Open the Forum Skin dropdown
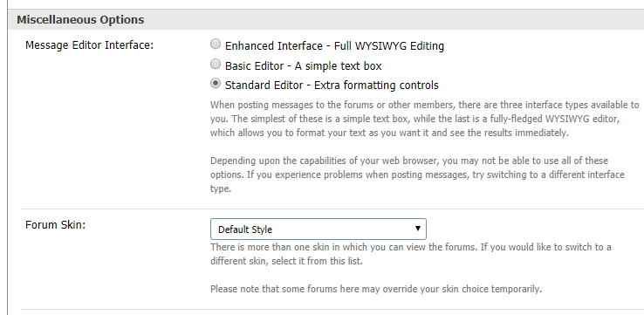The width and height of the screenshot is (644, 315). point(319,229)
